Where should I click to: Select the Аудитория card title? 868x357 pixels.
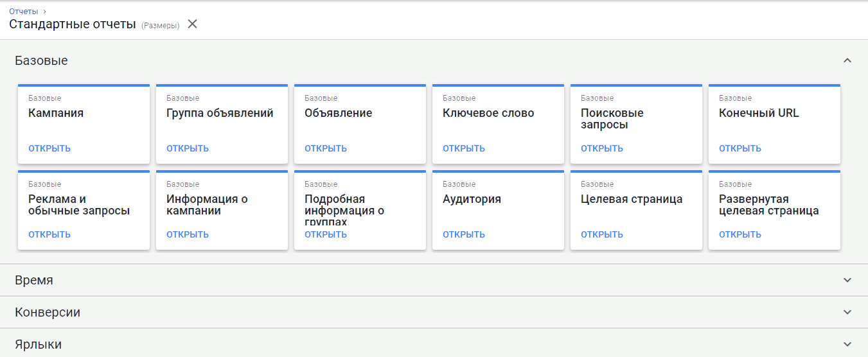472,199
